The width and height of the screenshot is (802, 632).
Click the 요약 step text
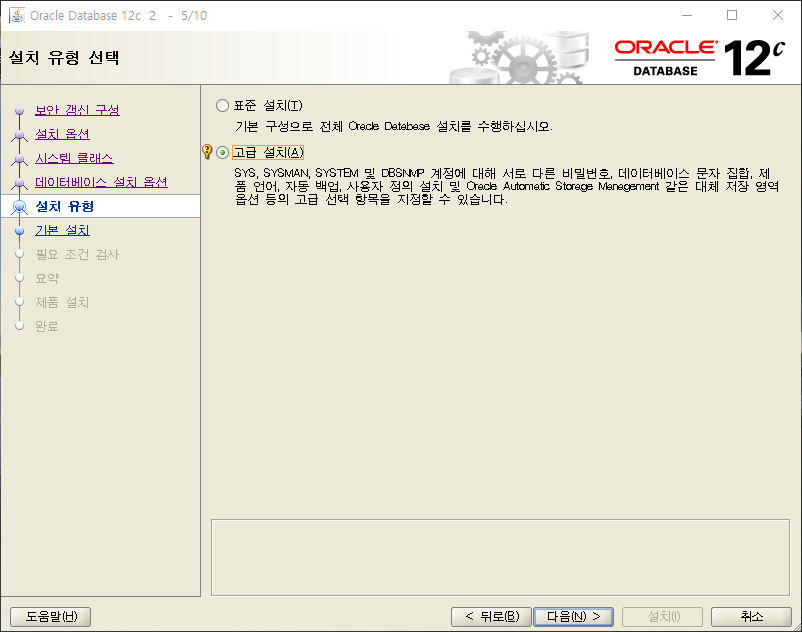tap(47, 278)
